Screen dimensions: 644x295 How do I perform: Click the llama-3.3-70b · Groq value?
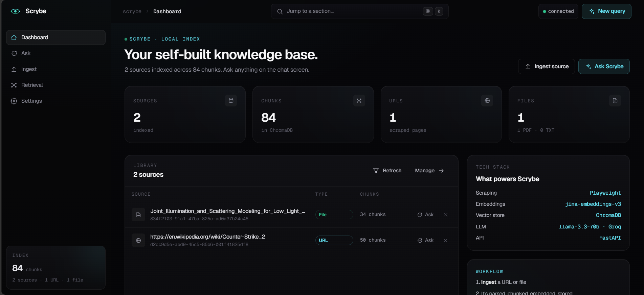pos(590,227)
